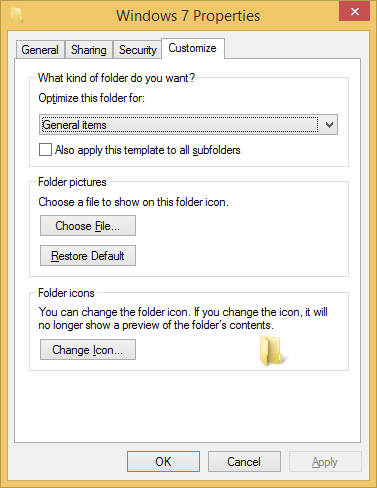Click the Folder pictures group label
This screenshot has height=488, width=377.
point(72,182)
